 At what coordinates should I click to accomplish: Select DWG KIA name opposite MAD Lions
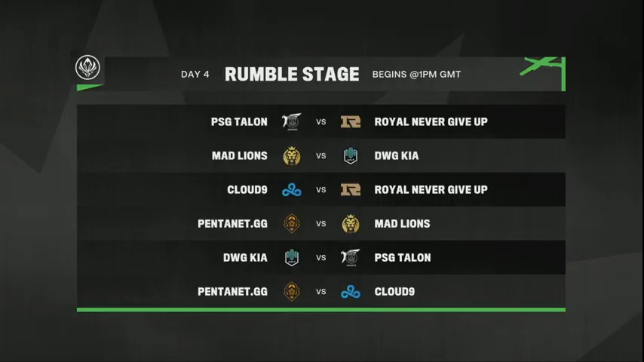pyautogui.click(x=397, y=155)
